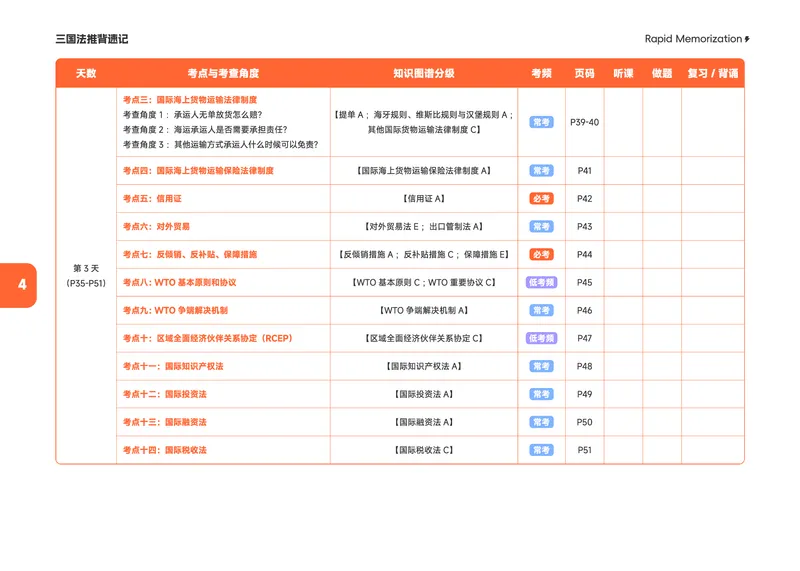Click page number P46

(585, 311)
